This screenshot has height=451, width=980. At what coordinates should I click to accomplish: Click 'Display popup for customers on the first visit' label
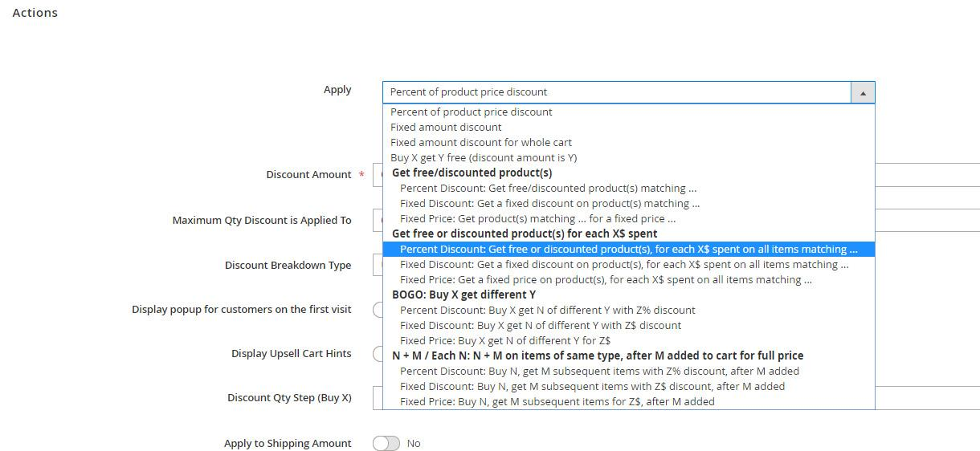tap(242, 309)
